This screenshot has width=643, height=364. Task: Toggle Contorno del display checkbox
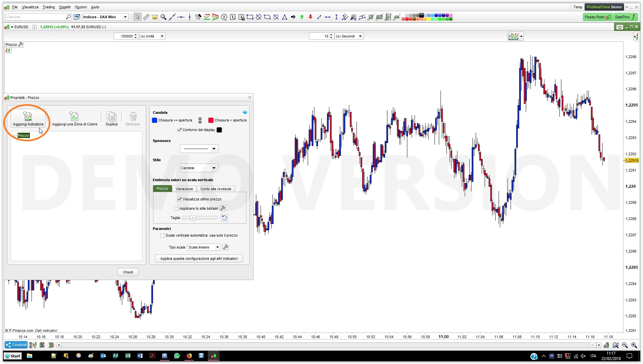click(x=180, y=130)
